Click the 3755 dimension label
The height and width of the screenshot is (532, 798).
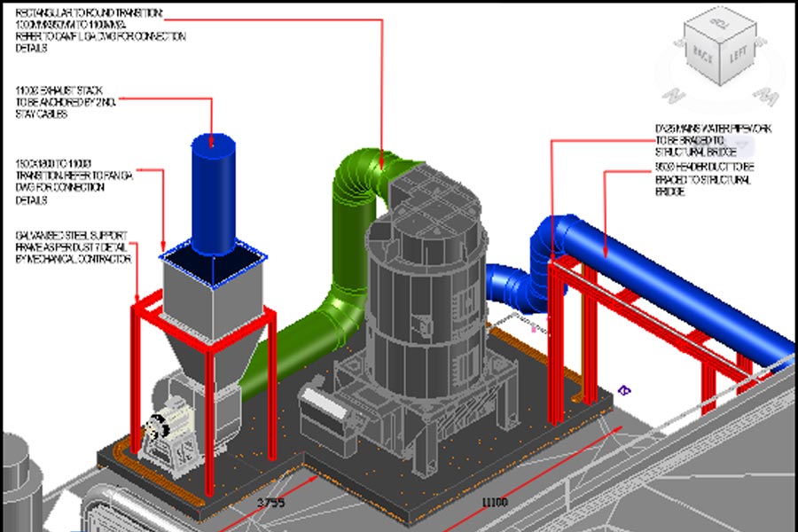(x=270, y=503)
